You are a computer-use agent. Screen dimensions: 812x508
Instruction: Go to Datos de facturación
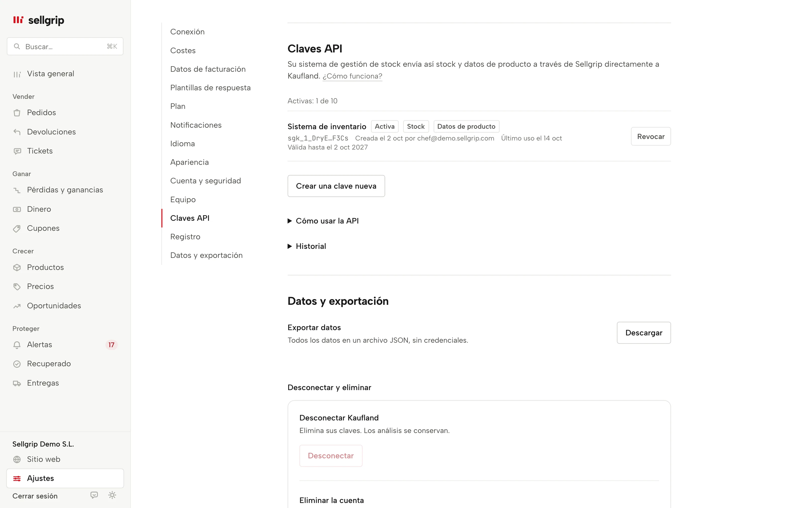pyautogui.click(x=208, y=69)
